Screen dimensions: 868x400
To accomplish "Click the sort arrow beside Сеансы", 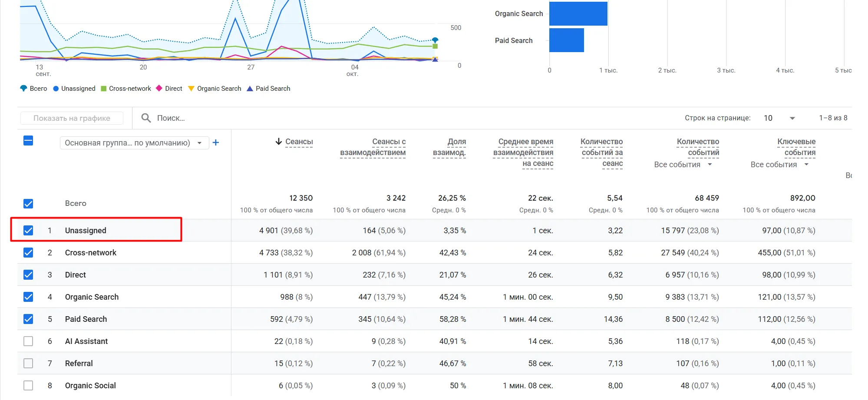I will coord(279,142).
